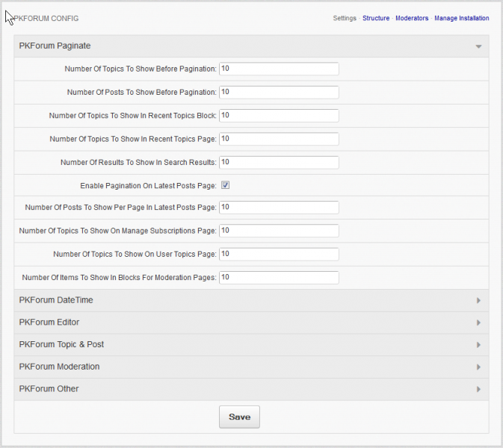The image size is (503, 448).
Task: Click the PKForum Topic & Post arrow icon
Action: pyautogui.click(x=478, y=345)
